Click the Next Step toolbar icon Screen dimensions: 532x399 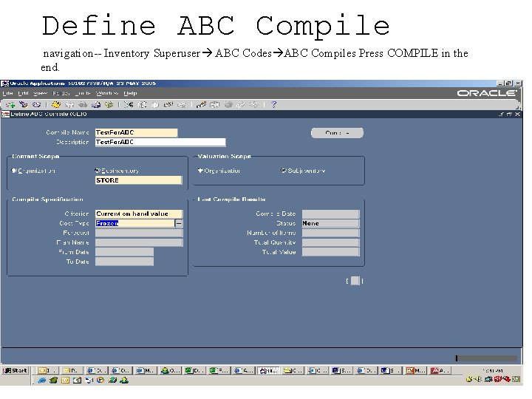click(x=69, y=105)
